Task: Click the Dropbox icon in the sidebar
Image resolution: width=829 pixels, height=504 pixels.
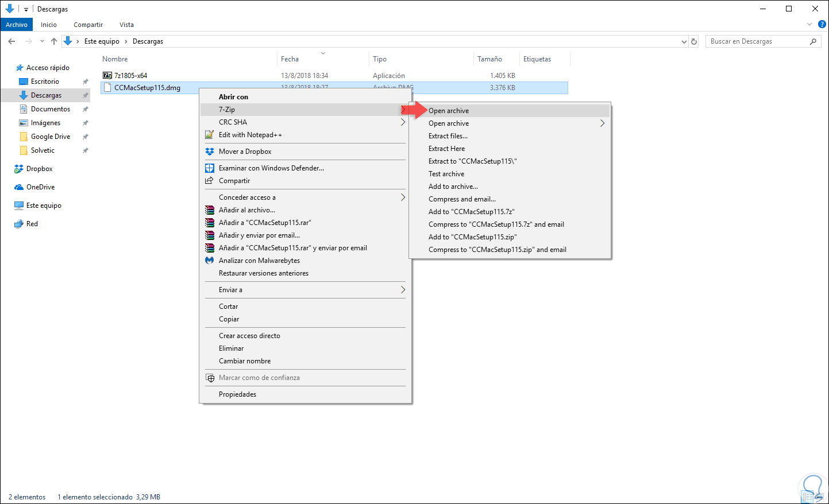Action: coord(19,169)
